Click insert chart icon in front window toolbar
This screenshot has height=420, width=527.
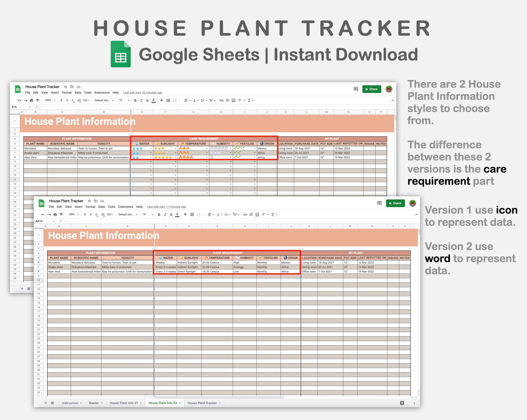[257, 215]
